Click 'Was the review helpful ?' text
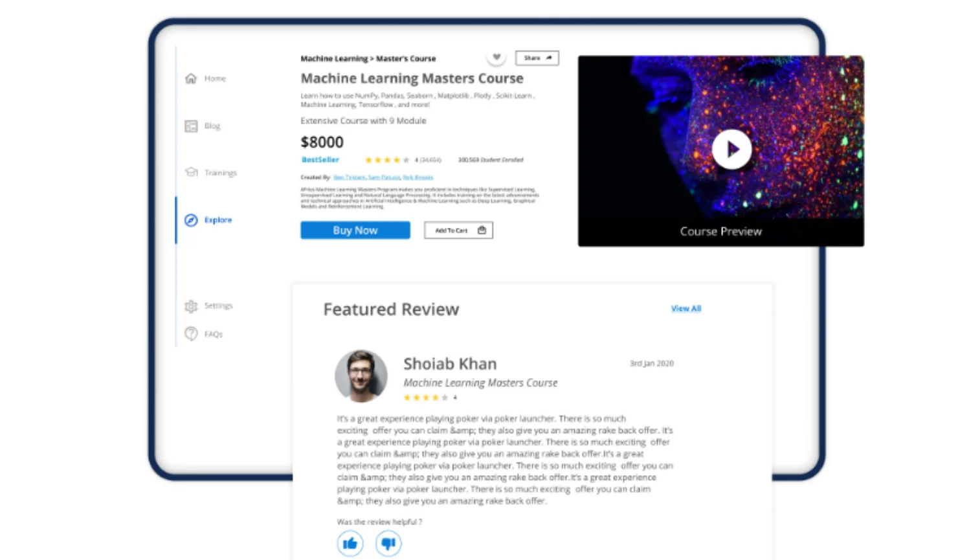Image resolution: width=971 pixels, height=560 pixels. [379, 522]
